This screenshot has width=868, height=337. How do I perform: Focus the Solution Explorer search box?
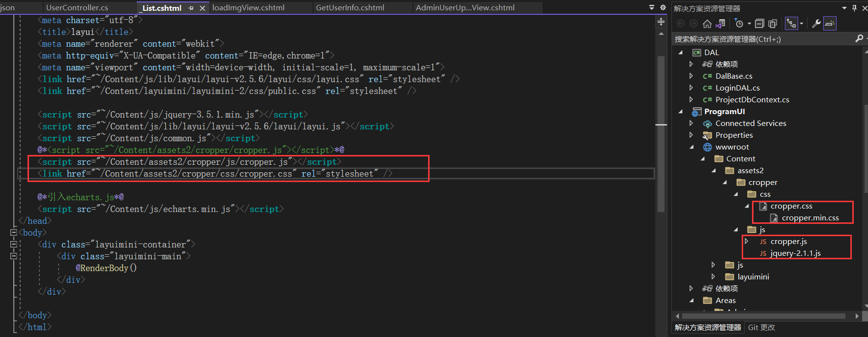click(763, 39)
